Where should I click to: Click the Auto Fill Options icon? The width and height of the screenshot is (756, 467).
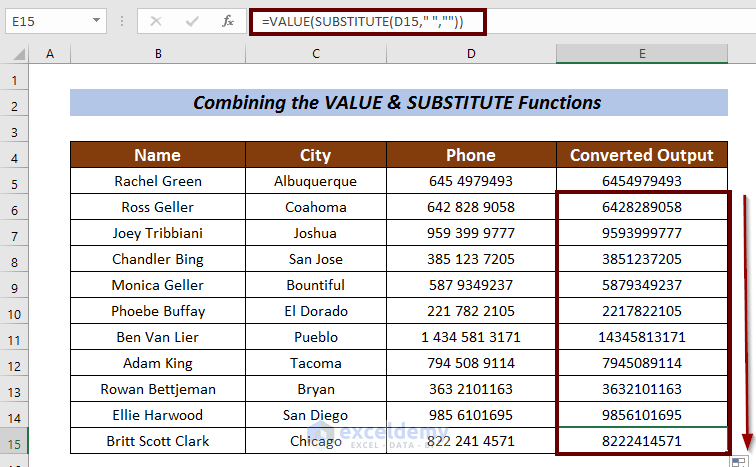pos(738,461)
